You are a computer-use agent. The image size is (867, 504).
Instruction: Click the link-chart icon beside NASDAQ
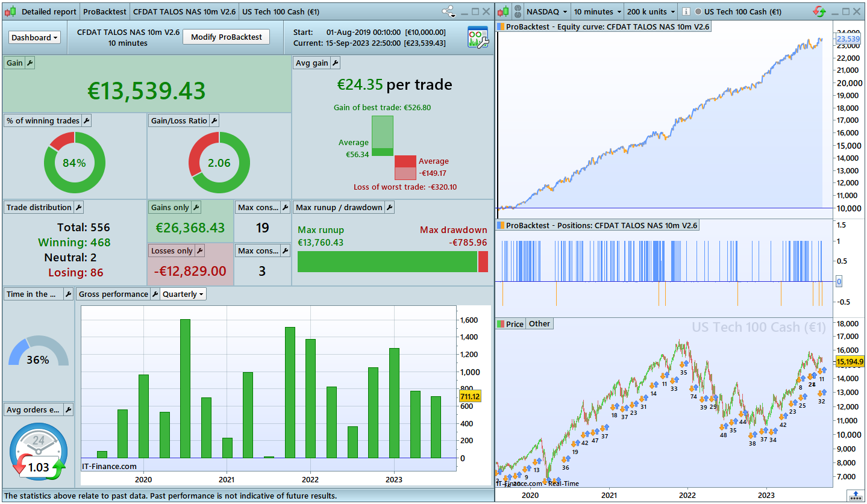517,11
